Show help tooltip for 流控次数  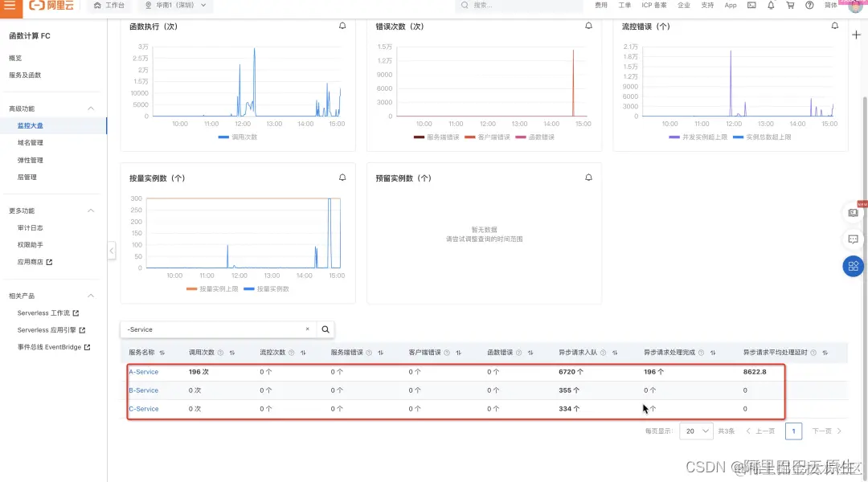click(291, 353)
